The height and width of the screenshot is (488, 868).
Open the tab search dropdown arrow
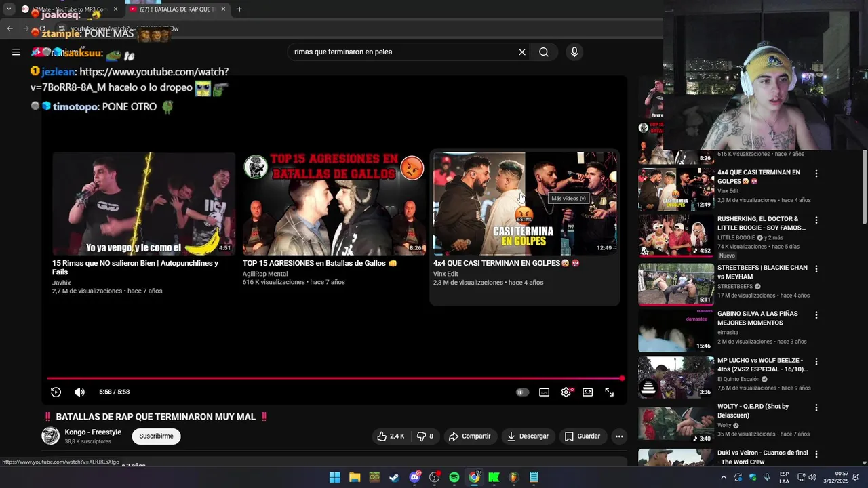click(x=8, y=9)
